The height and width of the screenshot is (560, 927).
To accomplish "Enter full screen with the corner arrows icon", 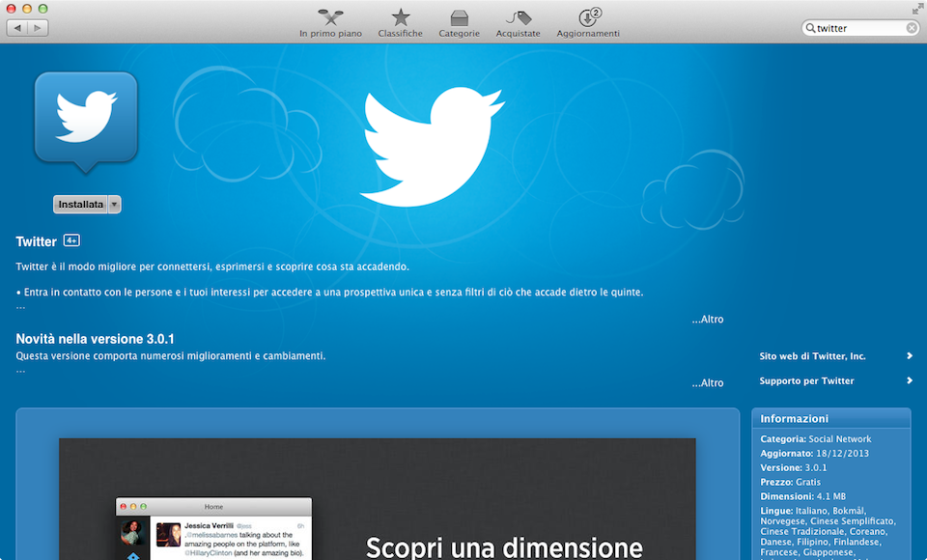I will 917,10.
